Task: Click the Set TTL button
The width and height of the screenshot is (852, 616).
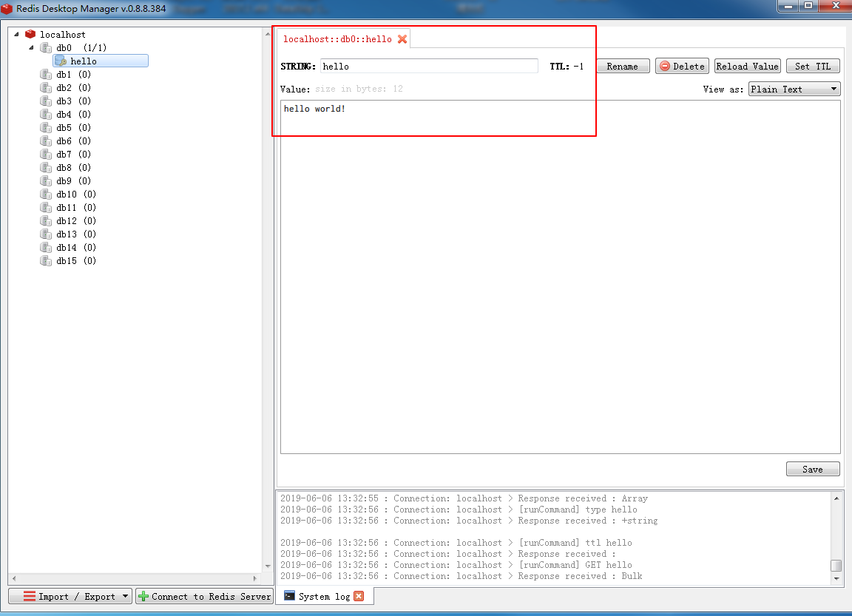Action: pos(813,67)
